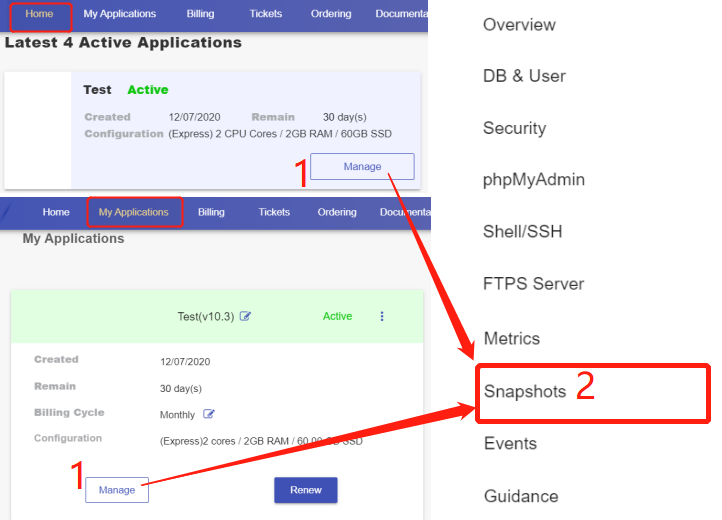Image resolution: width=722 pixels, height=520 pixels.
Task: Click the edit icon beside Monthly billing cycle
Action: [209, 414]
